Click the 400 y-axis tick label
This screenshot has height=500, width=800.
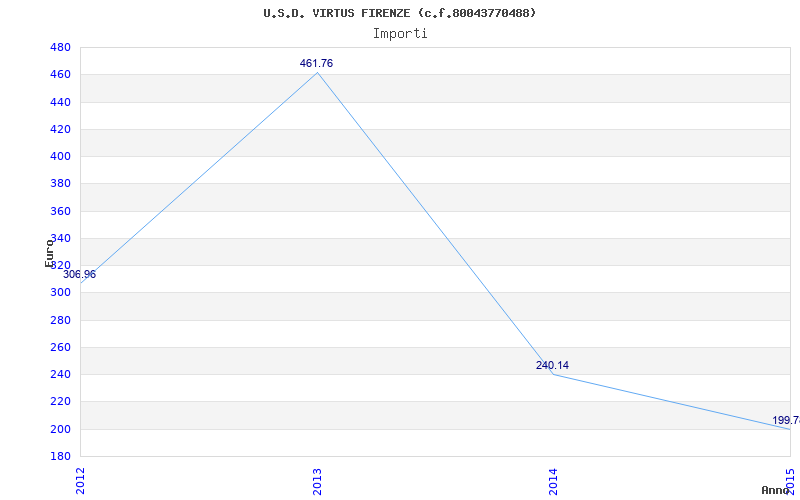click(x=60, y=157)
